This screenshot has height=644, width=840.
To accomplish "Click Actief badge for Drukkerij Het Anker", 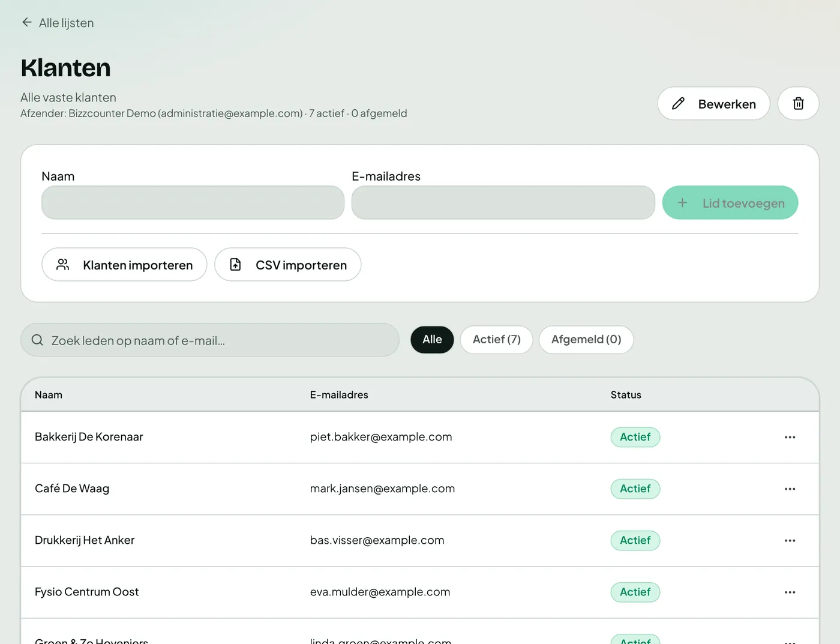I will click(635, 540).
